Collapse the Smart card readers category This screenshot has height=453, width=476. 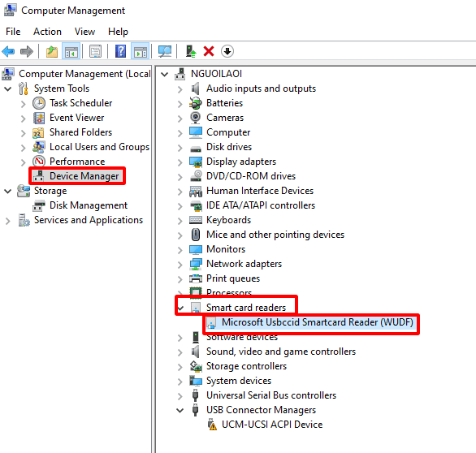click(x=181, y=308)
